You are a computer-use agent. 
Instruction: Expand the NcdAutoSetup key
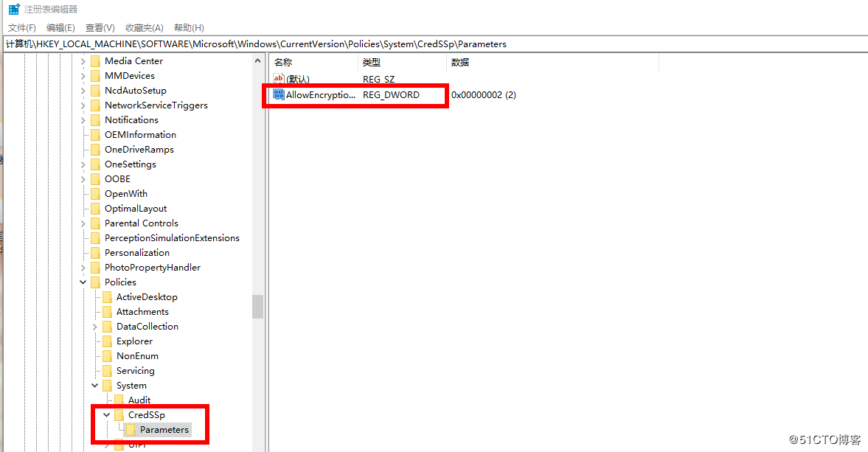point(83,91)
